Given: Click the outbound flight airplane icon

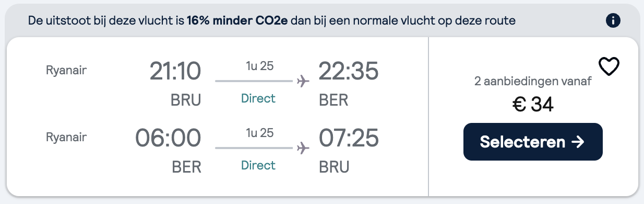Looking at the screenshot, I should tap(303, 81).
